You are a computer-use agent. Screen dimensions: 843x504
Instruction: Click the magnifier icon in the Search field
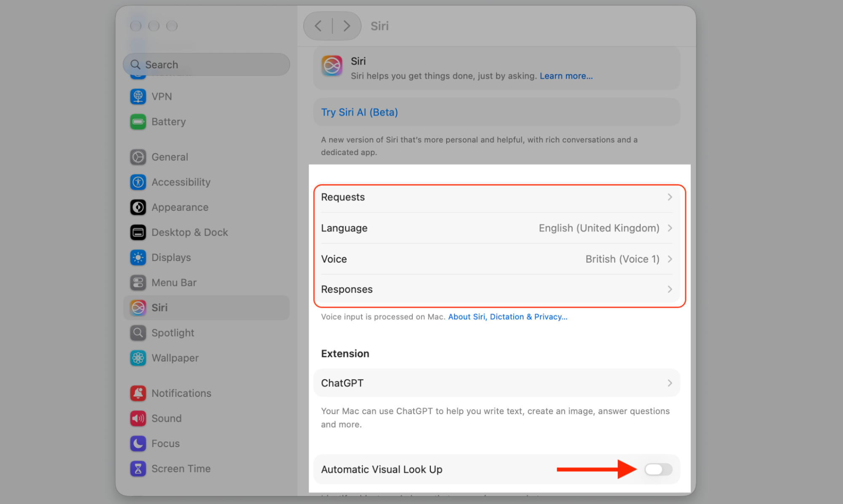(135, 65)
